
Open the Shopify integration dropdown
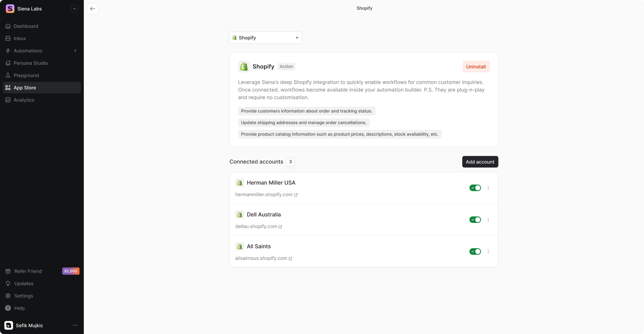pos(265,37)
